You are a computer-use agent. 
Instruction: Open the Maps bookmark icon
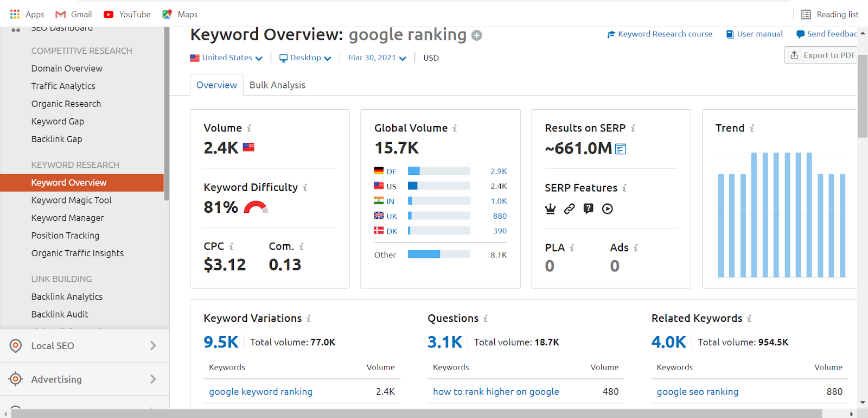point(167,14)
